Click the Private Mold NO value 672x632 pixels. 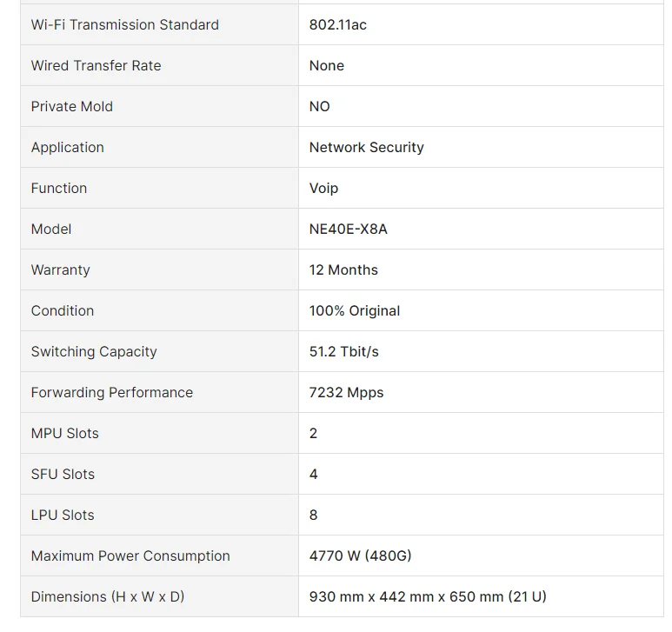(x=319, y=106)
